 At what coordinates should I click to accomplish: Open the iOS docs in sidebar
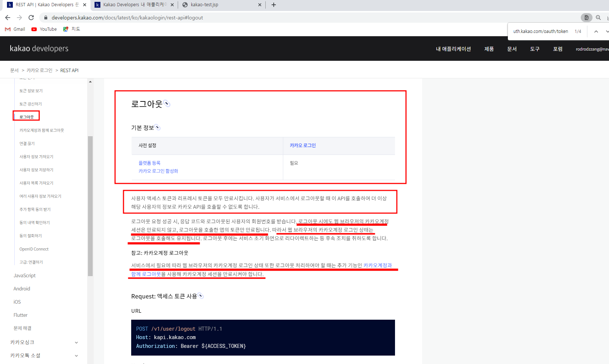click(x=17, y=302)
